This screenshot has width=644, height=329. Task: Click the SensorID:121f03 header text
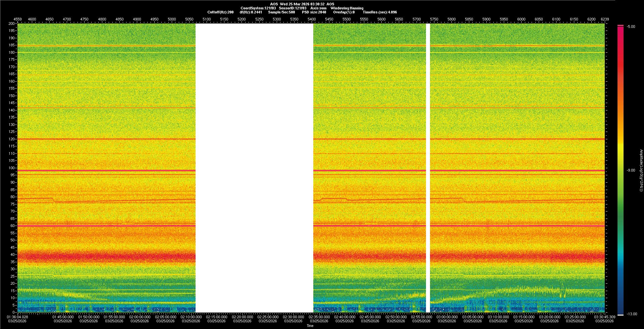pos(292,8)
